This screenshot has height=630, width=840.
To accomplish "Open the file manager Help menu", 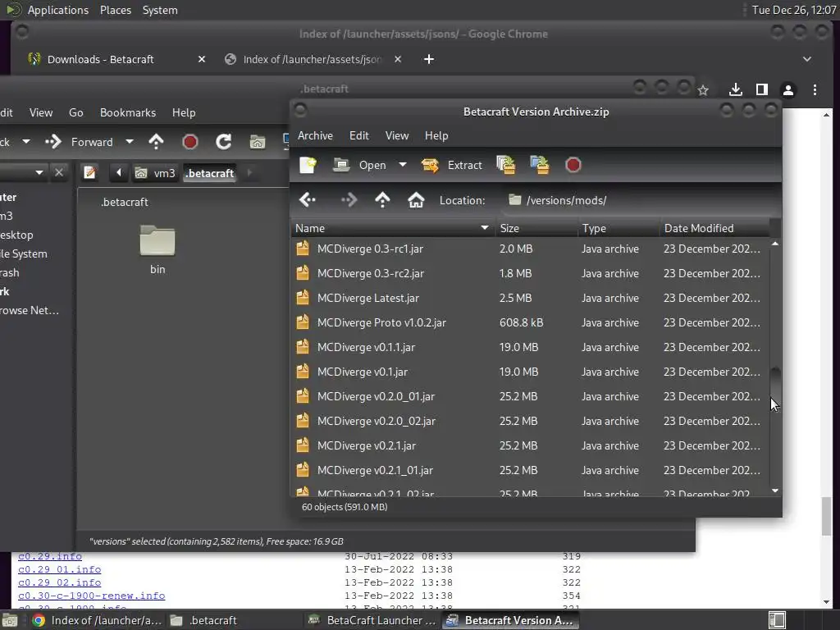I will click(x=184, y=112).
